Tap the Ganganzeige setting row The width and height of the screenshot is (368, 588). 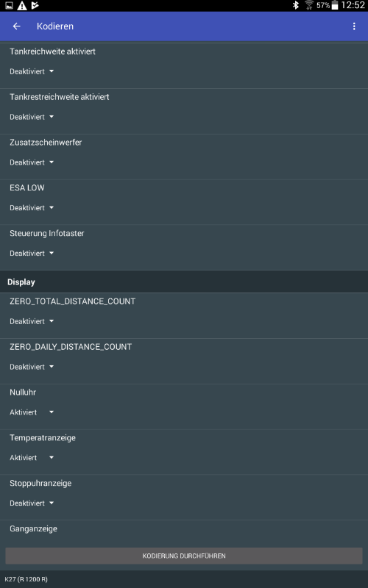click(x=184, y=532)
